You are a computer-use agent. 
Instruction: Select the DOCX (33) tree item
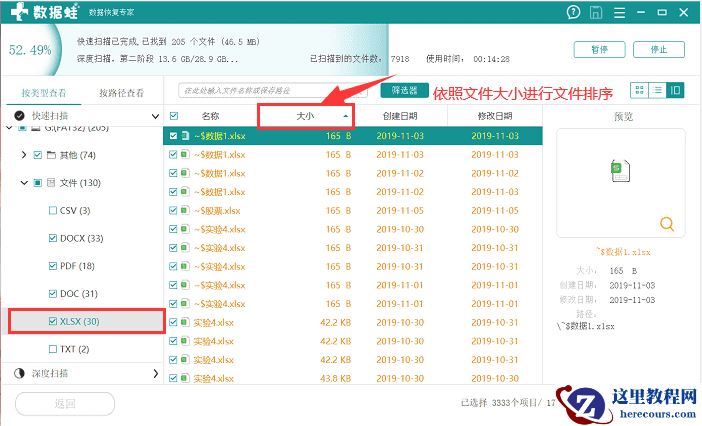(82, 238)
